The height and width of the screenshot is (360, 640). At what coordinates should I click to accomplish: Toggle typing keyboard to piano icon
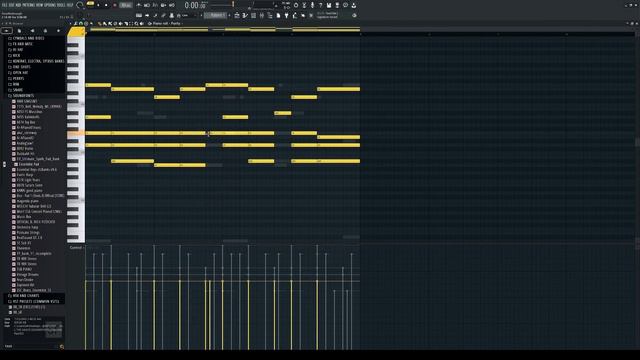pos(139,16)
